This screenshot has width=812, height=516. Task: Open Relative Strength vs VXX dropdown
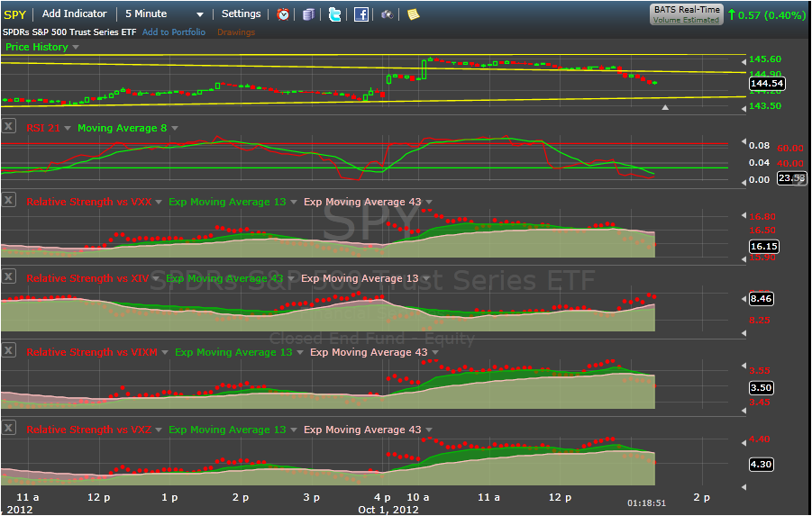(x=159, y=203)
